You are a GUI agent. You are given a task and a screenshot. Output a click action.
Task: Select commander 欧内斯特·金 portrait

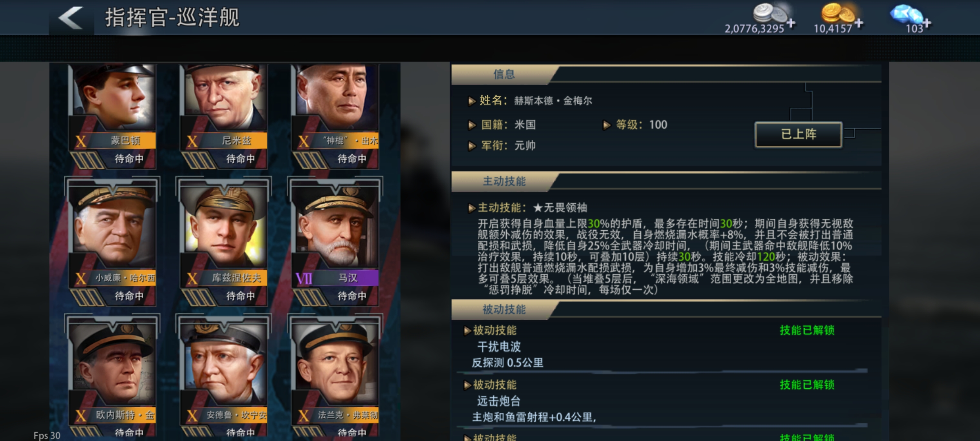[x=112, y=376]
